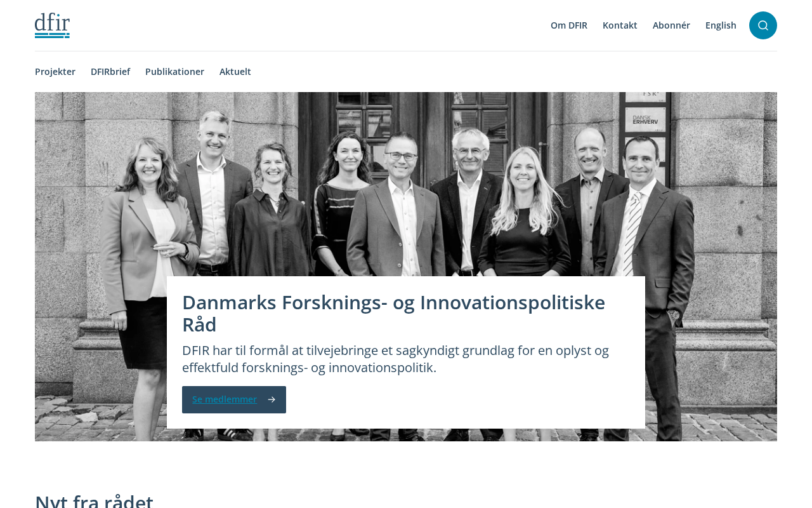
Task: Open the DFIRbrief menu item
Action: pyautogui.click(x=110, y=72)
